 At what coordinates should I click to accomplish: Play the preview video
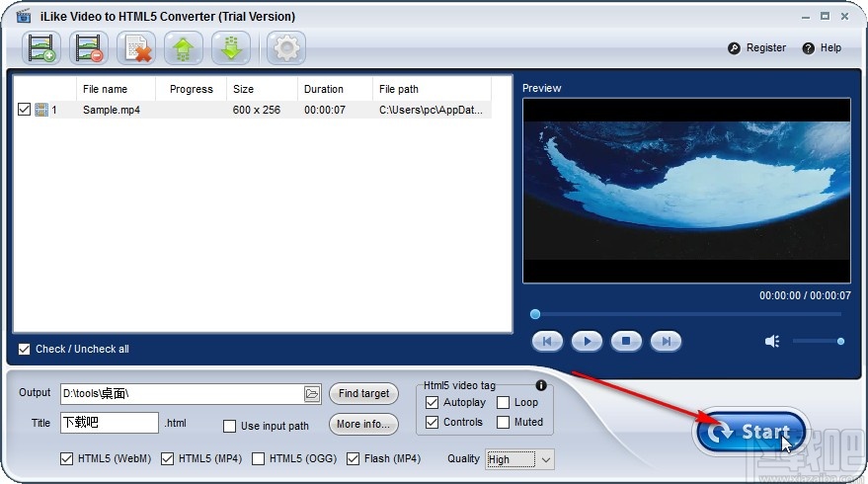pyautogui.click(x=587, y=341)
